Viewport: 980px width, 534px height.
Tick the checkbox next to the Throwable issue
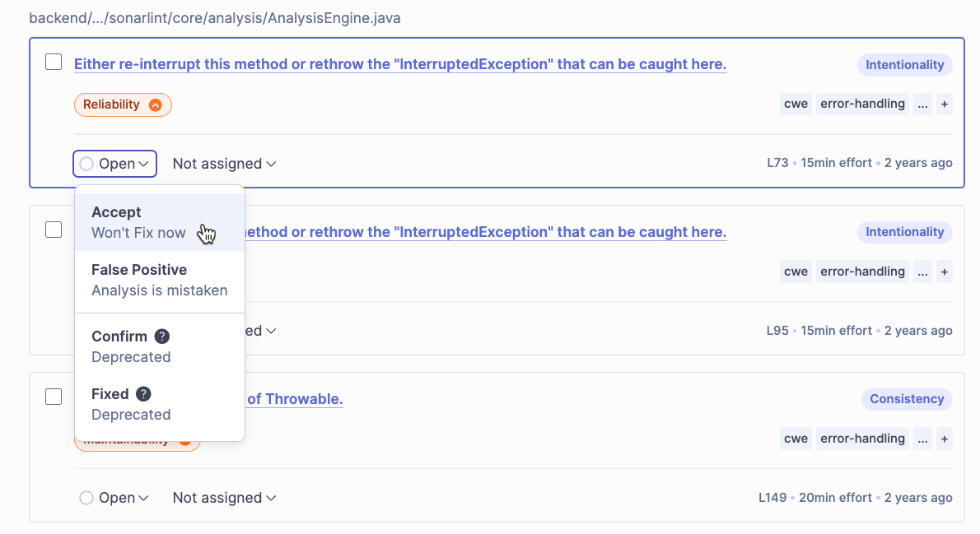(x=53, y=396)
